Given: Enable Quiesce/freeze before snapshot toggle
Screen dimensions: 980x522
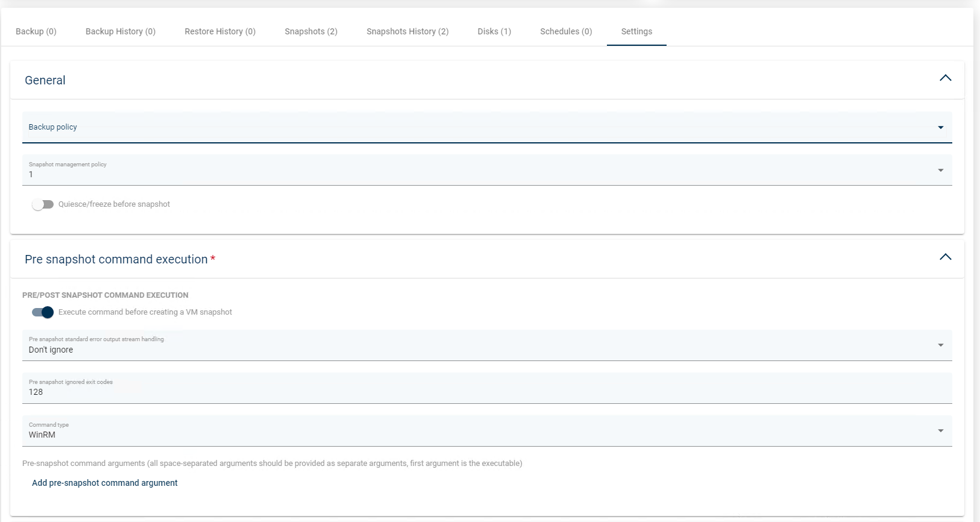Looking at the screenshot, I should coord(43,204).
